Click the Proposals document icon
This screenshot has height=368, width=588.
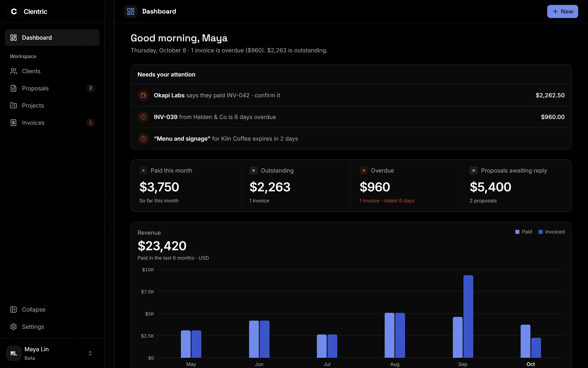(x=13, y=88)
